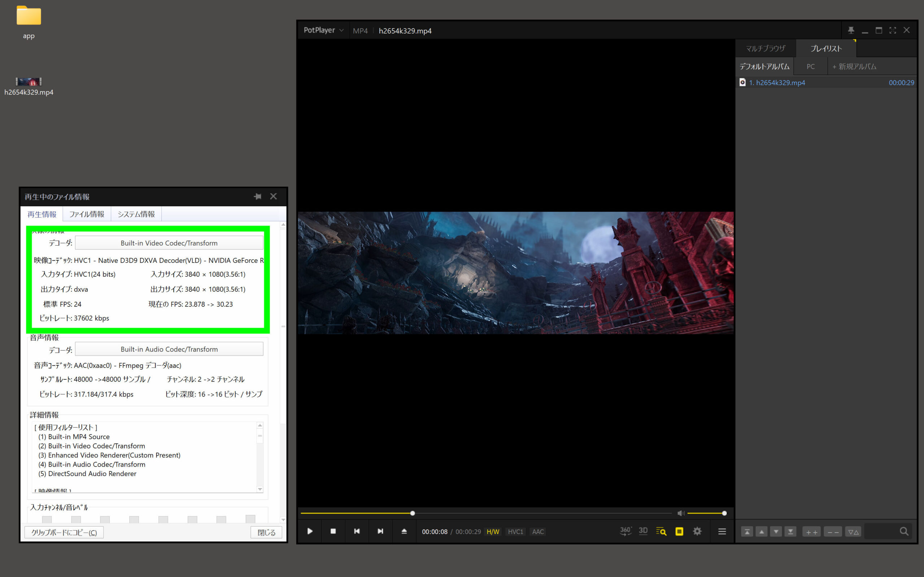Click the stop playback icon

tap(333, 531)
